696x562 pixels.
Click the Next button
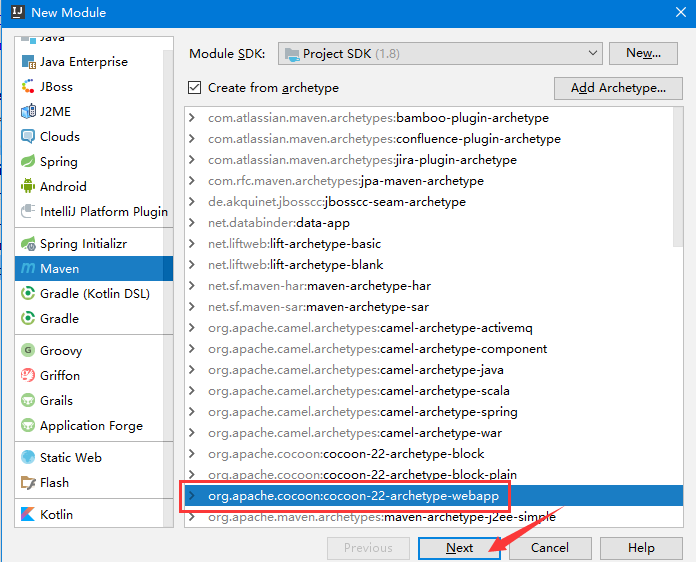coord(460,548)
